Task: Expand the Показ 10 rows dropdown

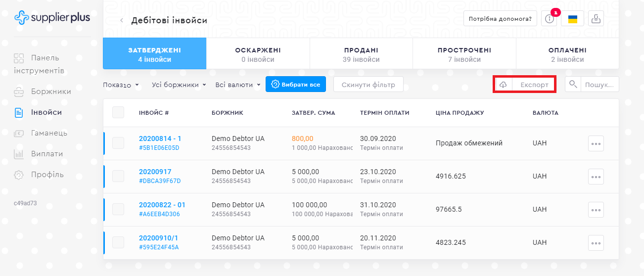Action: coord(121,85)
